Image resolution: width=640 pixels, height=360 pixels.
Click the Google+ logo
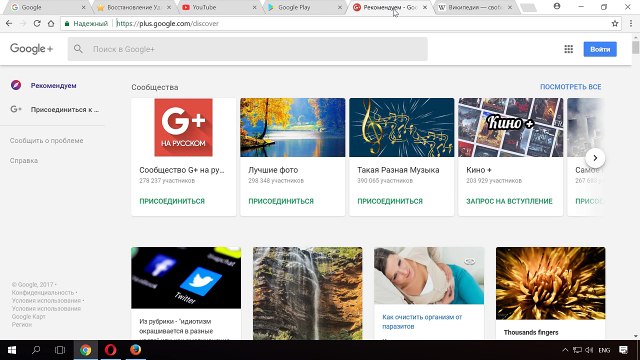(x=31, y=49)
